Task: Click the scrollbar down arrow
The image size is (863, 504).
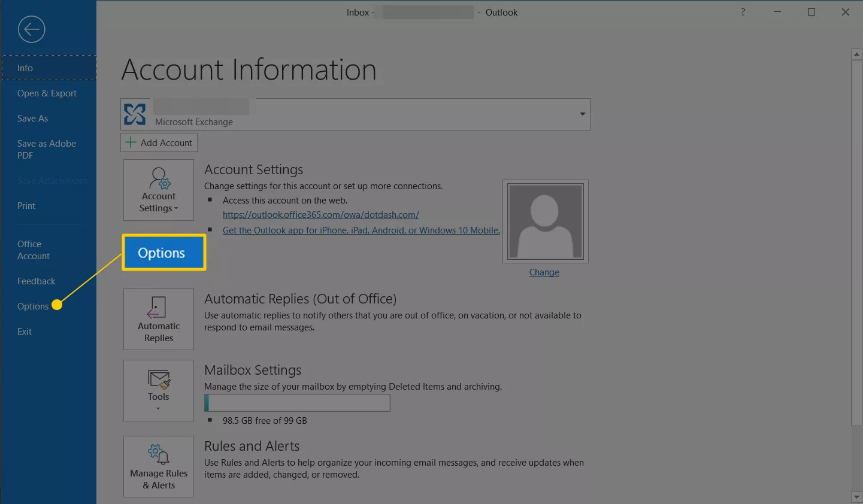Action: pyautogui.click(x=856, y=497)
